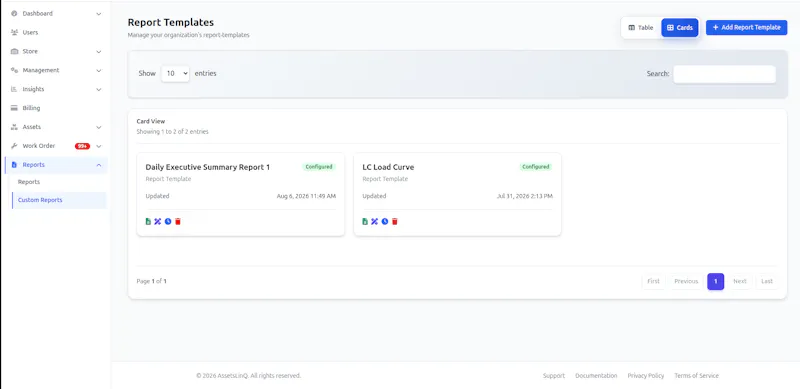The height and width of the screenshot is (389, 800).
Task: Focus the Search input field
Action: tap(724, 74)
